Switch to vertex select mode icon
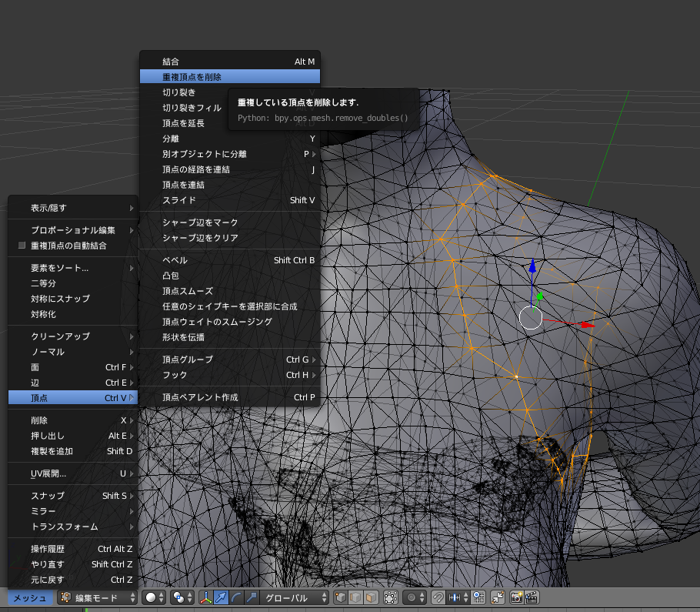The image size is (700, 612). click(x=341, y=597)
